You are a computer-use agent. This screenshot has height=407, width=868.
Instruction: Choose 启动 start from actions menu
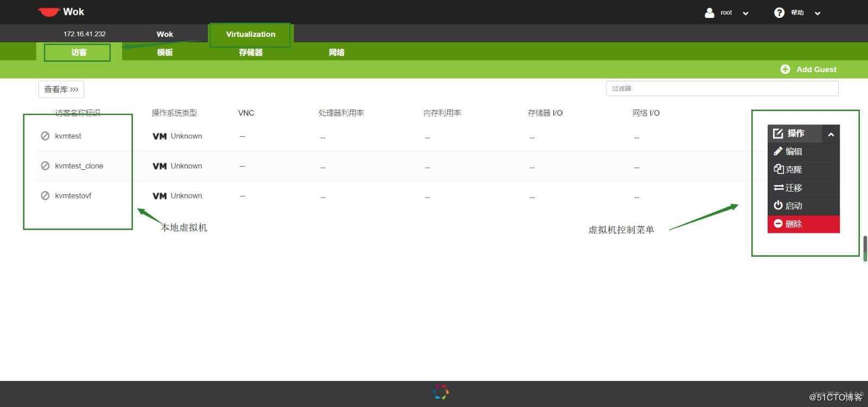coord(803,206)
